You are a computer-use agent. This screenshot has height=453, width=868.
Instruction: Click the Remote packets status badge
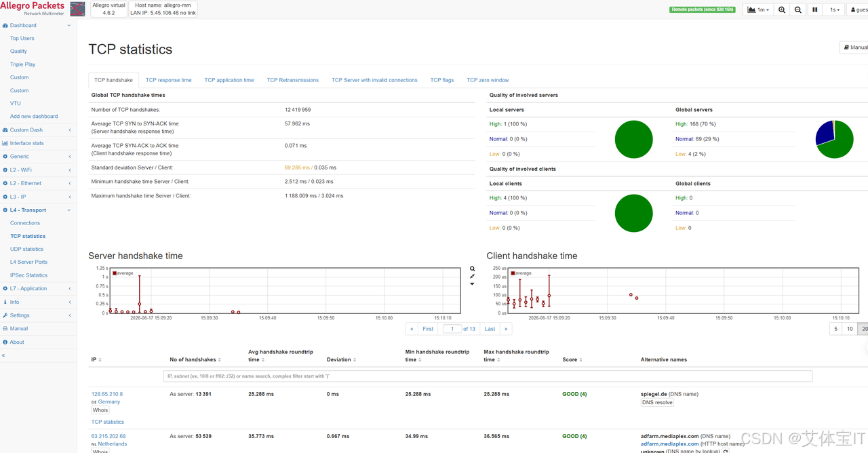[703, 9]
